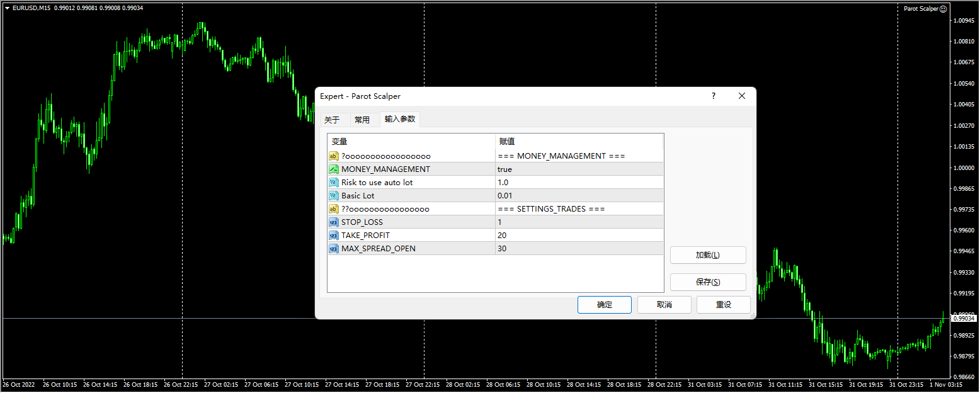Edit TAKE_PROFIT value 20
This screenshot has width=980, height=393.
579,235
